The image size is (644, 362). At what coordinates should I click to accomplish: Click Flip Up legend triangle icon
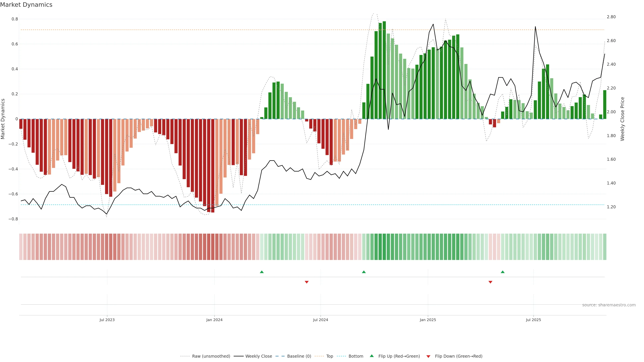coord(372,356)
